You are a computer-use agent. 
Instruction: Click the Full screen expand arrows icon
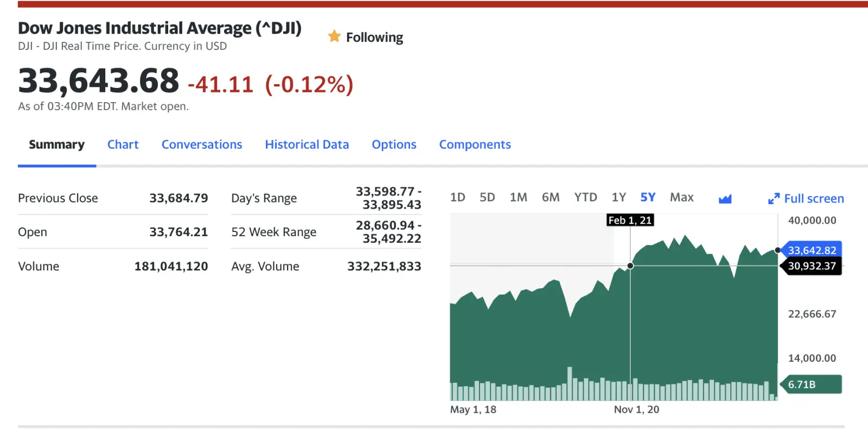pos(774,199)
